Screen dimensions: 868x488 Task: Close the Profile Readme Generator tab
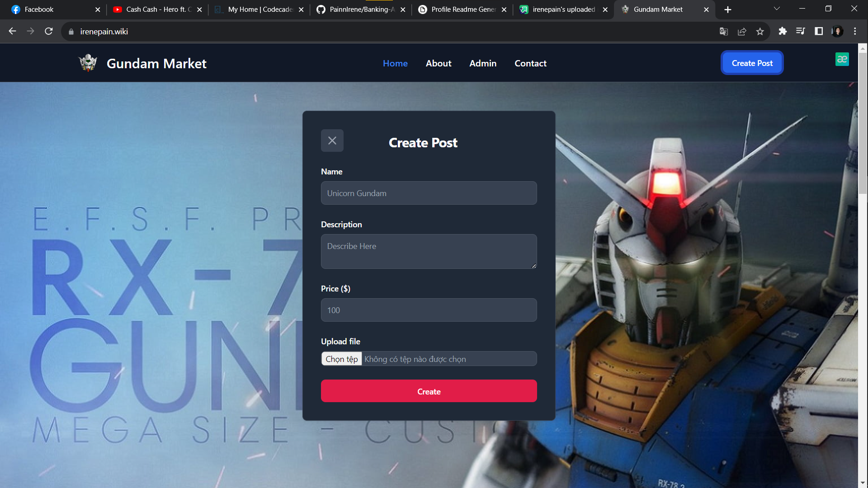504,9
